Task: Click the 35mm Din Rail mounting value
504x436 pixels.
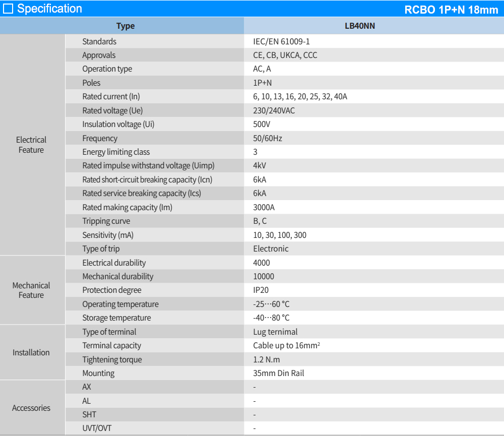Action: pos(279,373)
